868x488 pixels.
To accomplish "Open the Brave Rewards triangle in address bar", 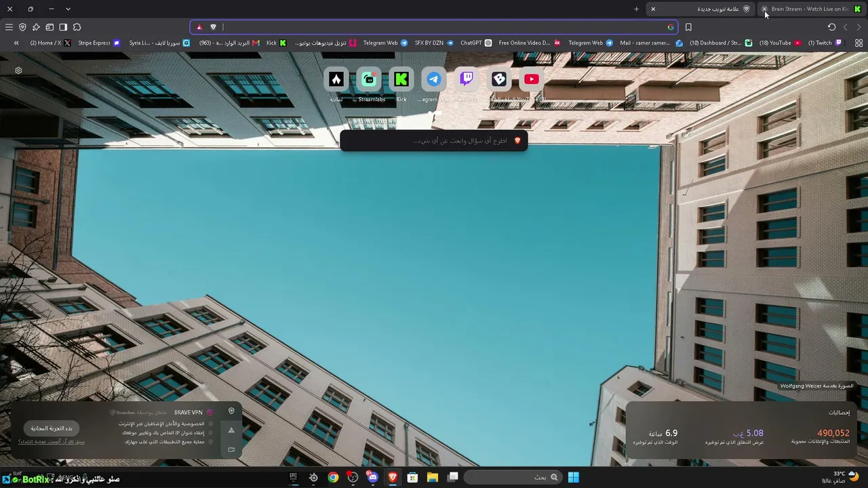I will (199, 27).
